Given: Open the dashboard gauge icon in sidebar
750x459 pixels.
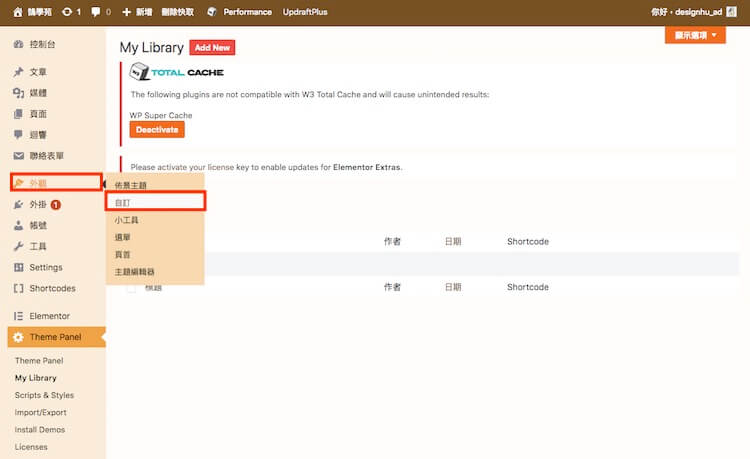Looking at the screenshot, I should click(18, 47).
